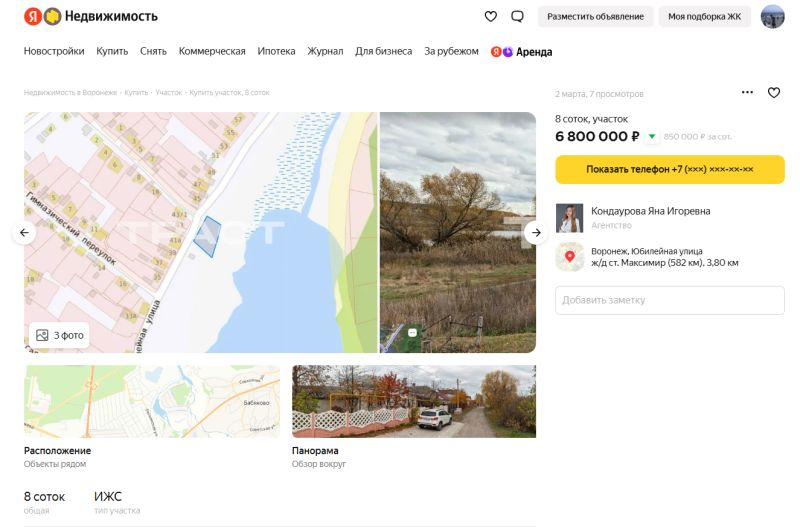
Task: Open Моя подборка ЖК
Action: pos(704,16)
